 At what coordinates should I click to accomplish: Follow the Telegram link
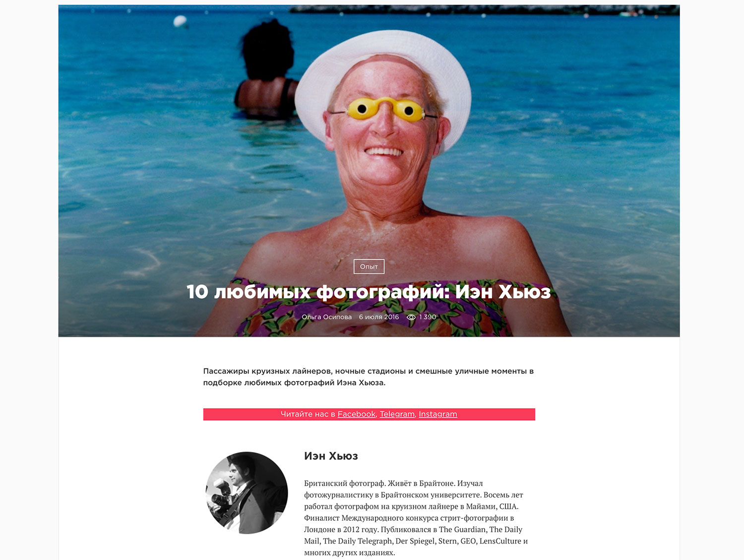pos(397,414)
